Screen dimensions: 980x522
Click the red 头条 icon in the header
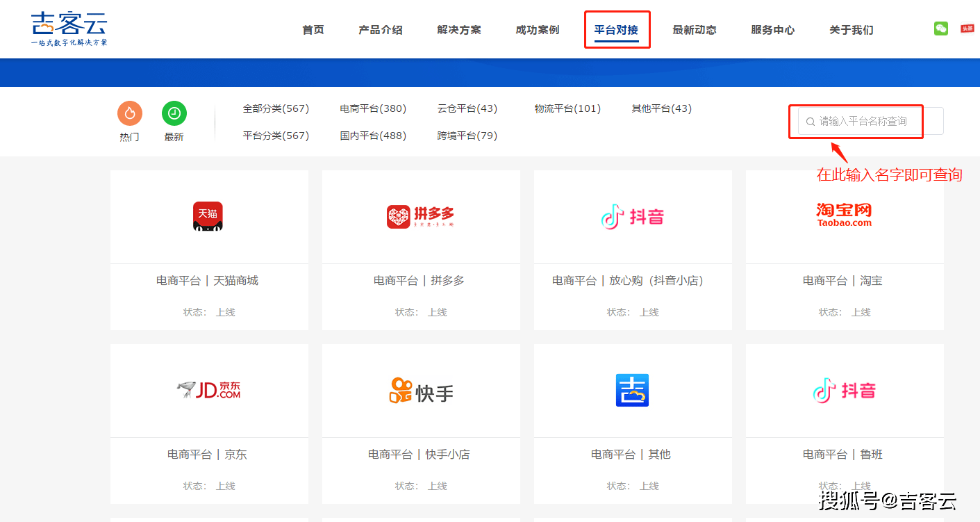click(x=967, y=28)
